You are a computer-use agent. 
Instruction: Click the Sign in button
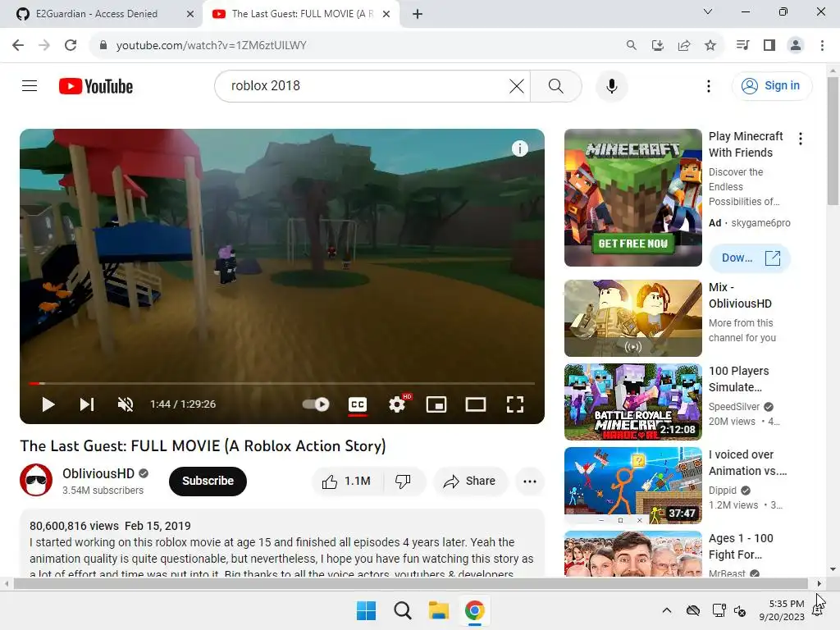click(771, 85)
